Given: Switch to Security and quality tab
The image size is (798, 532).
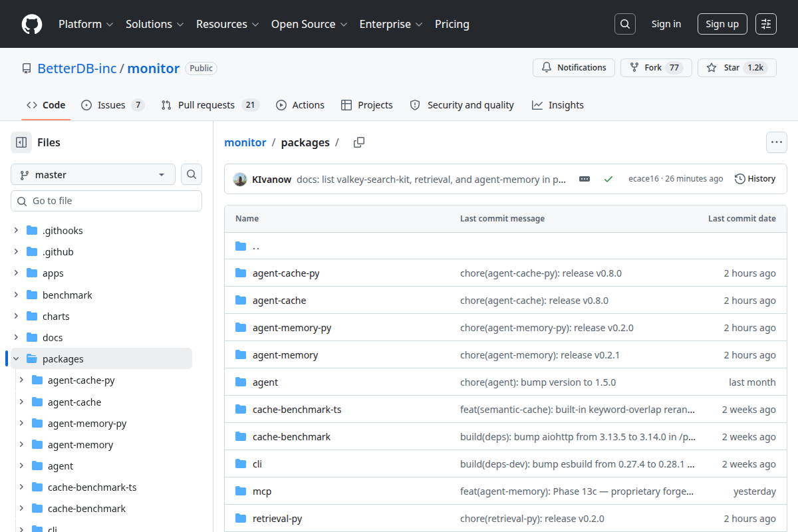Looking at the screenshot, I should pos(462,105).
